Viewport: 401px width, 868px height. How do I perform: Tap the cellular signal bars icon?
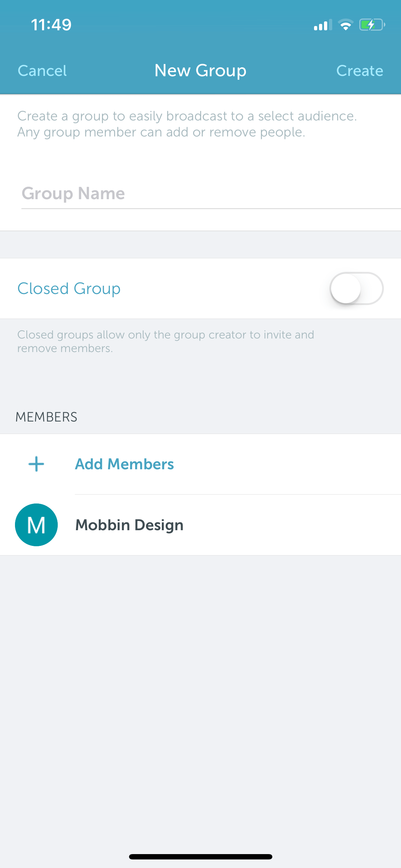(323, 25)
